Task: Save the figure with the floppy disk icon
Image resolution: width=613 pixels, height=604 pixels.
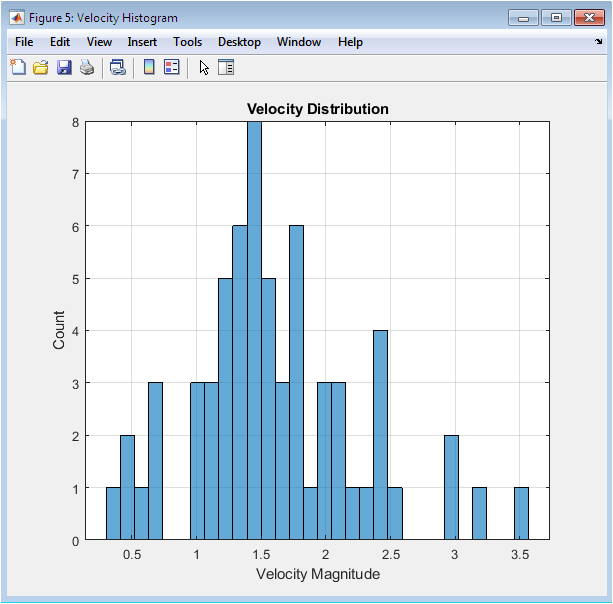Action: 64,68
